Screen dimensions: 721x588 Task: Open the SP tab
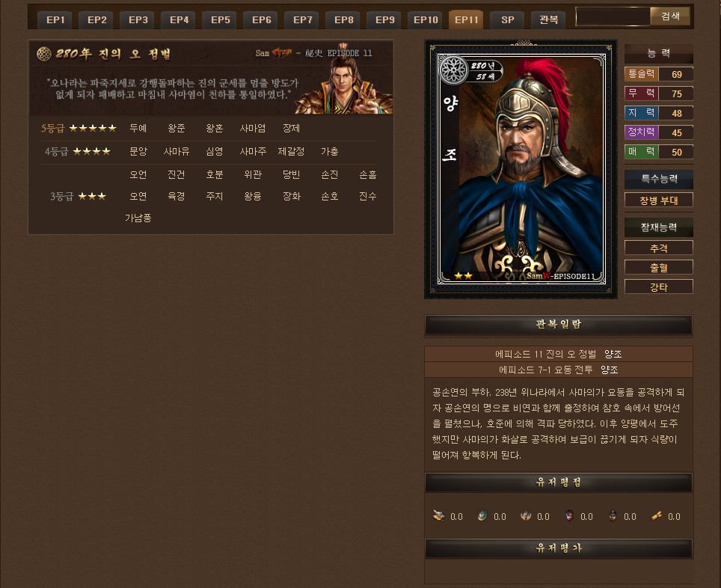507,19
